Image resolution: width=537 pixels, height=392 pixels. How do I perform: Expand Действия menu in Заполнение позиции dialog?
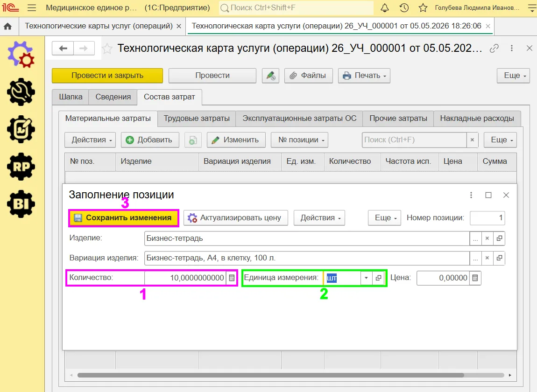319,218
